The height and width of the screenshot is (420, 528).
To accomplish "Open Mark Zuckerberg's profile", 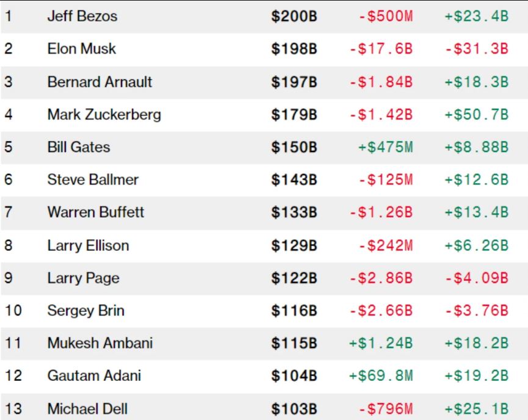I will pos(104,114).
